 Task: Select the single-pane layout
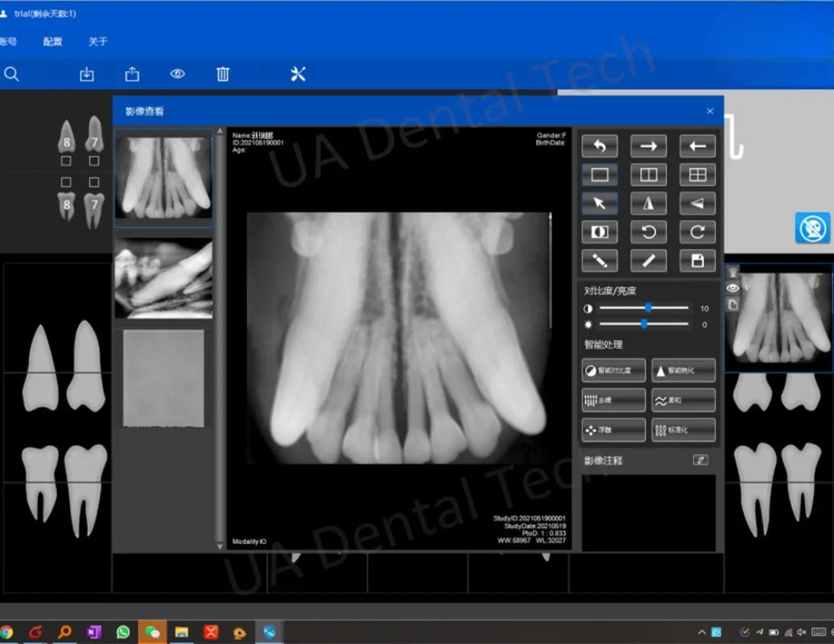[x=600, y=175]
